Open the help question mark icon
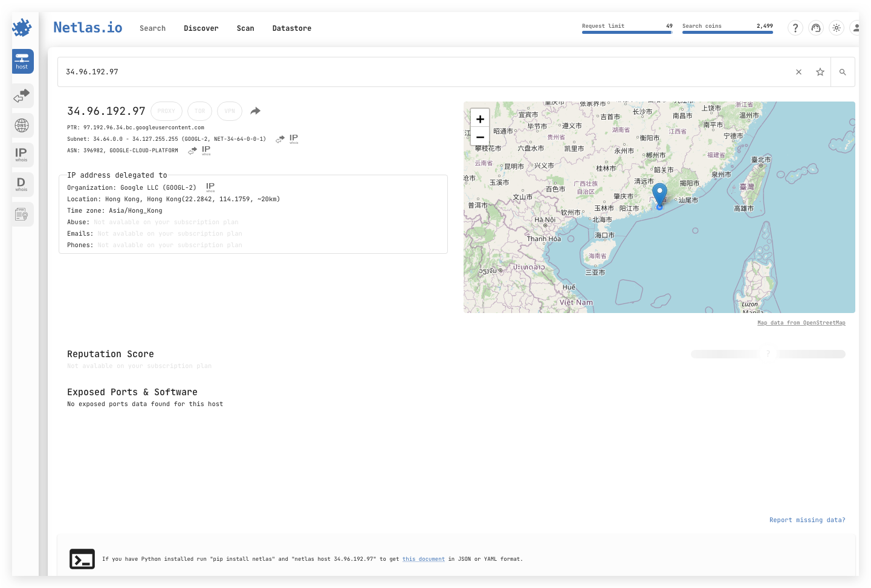The image size is (871, 588). (795, 28)
